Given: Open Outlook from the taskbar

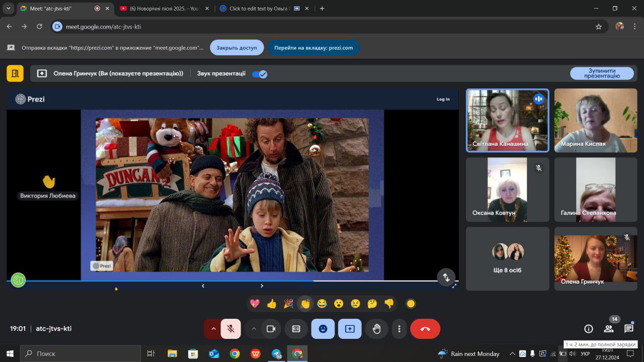Looking at the screenshot, I should [214, 353].
